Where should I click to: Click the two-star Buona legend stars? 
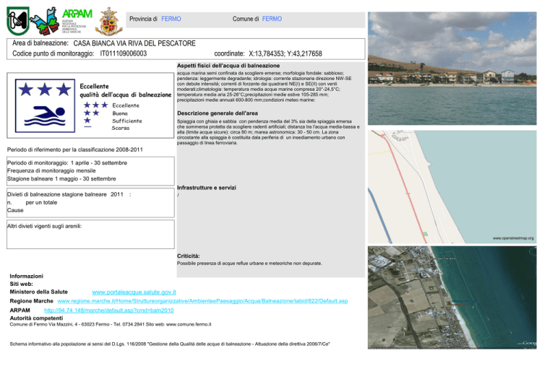tap(91, 113)
